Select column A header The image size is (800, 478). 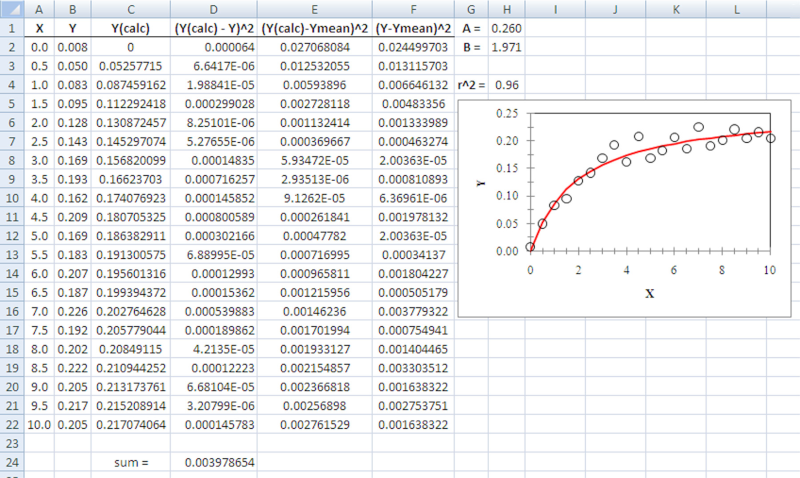click(39, 9)
